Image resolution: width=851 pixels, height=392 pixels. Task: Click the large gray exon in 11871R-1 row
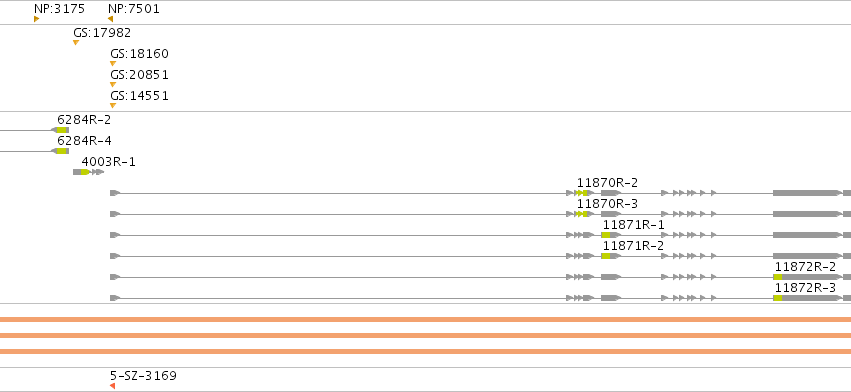[807, 235]
